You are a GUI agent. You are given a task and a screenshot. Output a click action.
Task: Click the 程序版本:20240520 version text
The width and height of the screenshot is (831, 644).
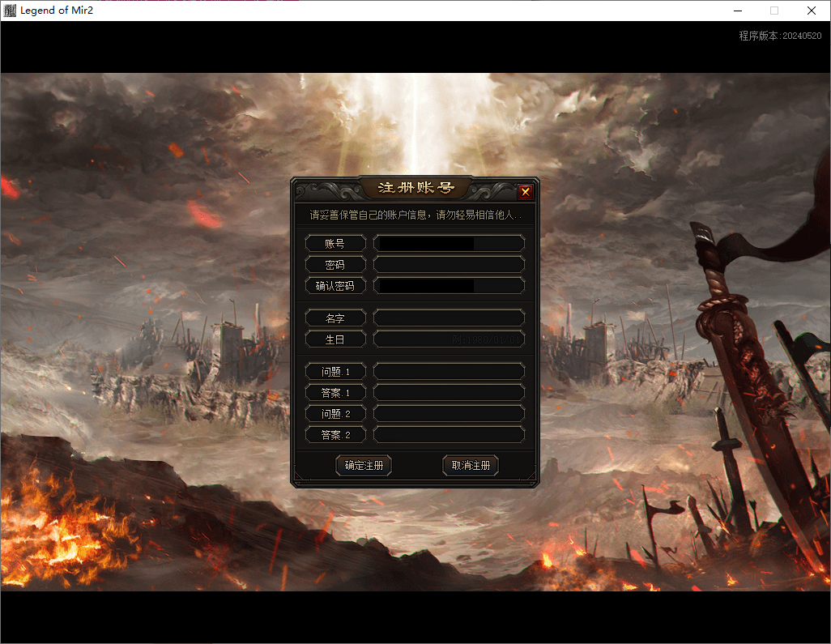click(780, 36)
